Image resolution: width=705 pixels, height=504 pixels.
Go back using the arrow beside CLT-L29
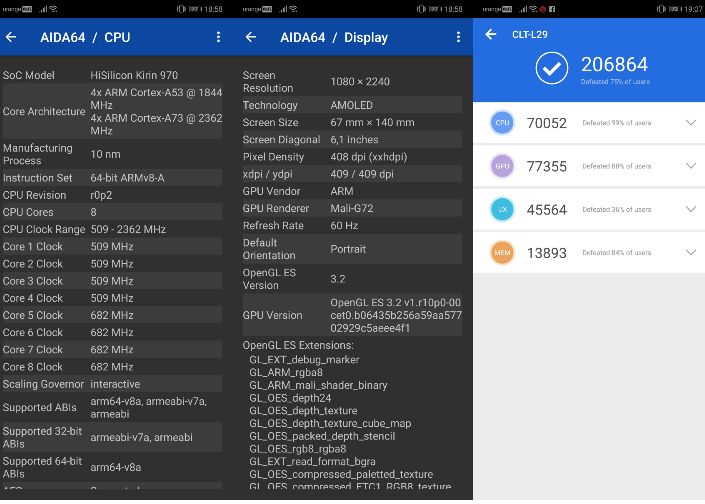click(x=491, y=34)
